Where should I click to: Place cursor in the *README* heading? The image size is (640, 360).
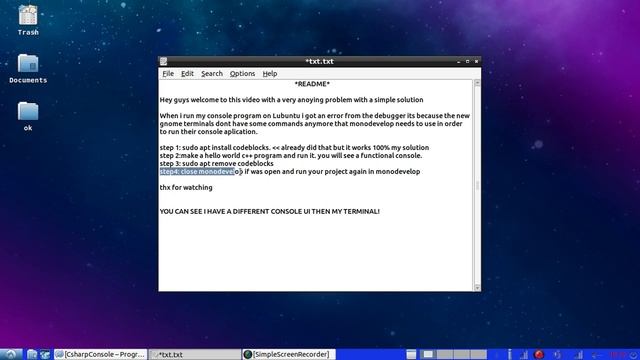pyautogui.click(x=312, y=84)
